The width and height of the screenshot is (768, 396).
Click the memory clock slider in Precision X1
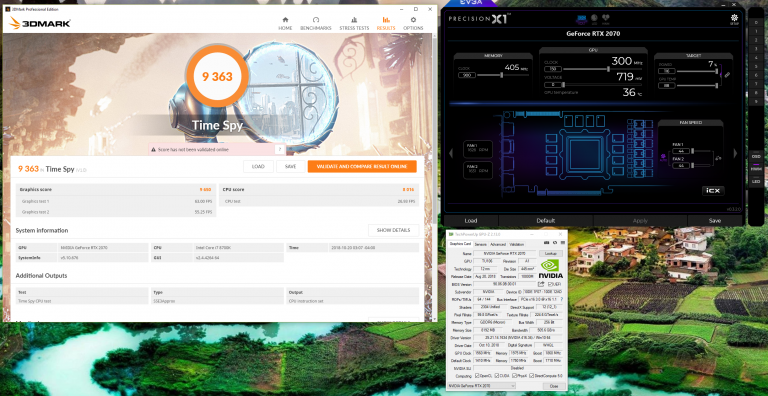click(503, 75)
